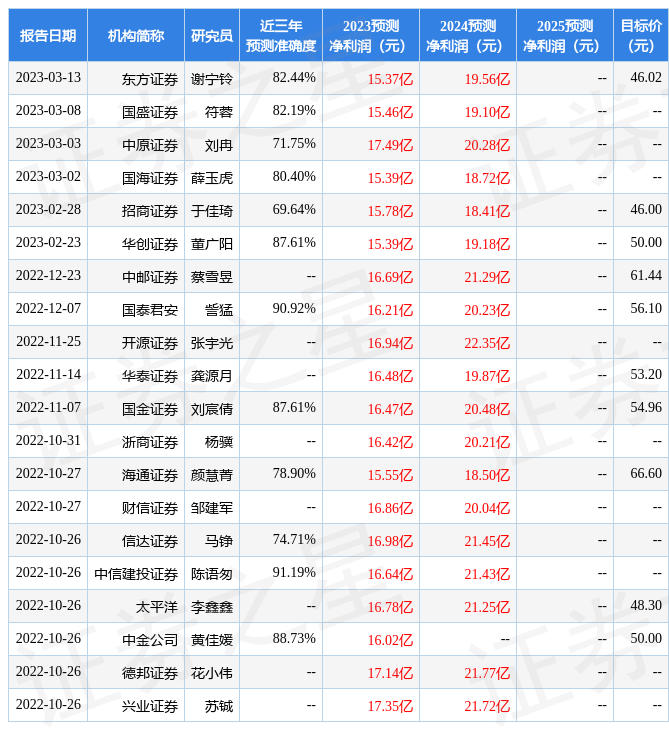Click target price 66.60
The width and height of the screenshot is (669, 730).
pyautogui.click(x=646, y=473)
